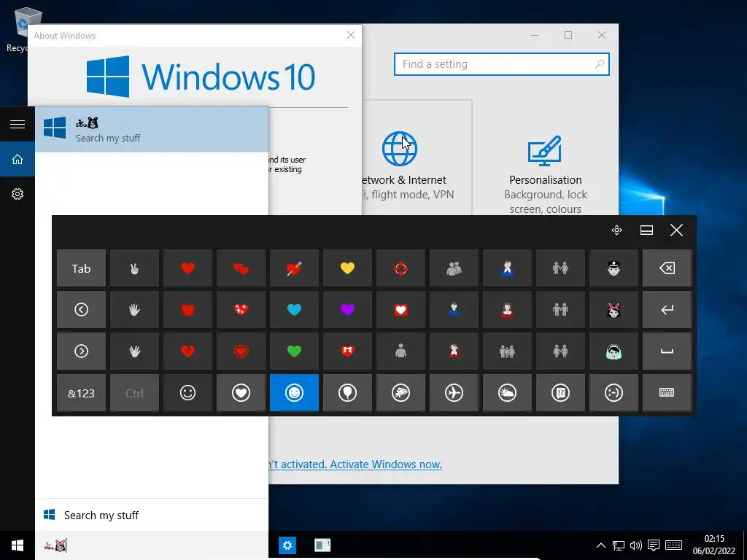
Task: Go to previous emoji page arrow
Action: pos(81,310)
